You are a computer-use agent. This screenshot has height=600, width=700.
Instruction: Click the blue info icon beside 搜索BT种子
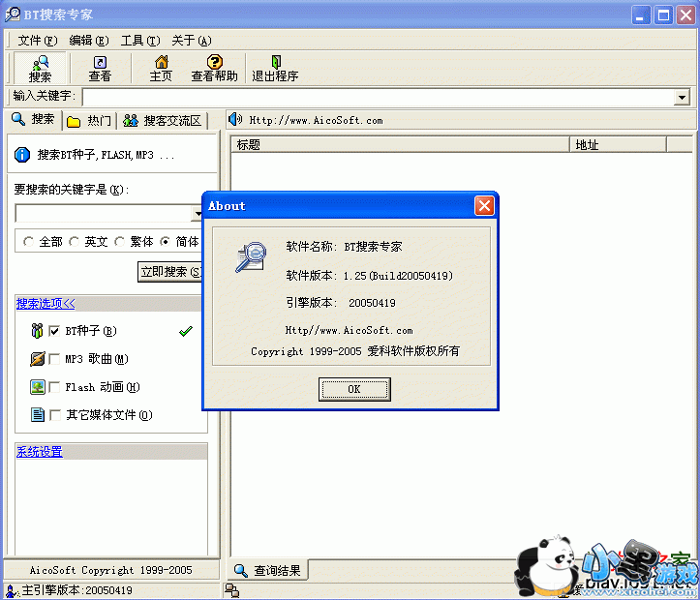point(22,155)
